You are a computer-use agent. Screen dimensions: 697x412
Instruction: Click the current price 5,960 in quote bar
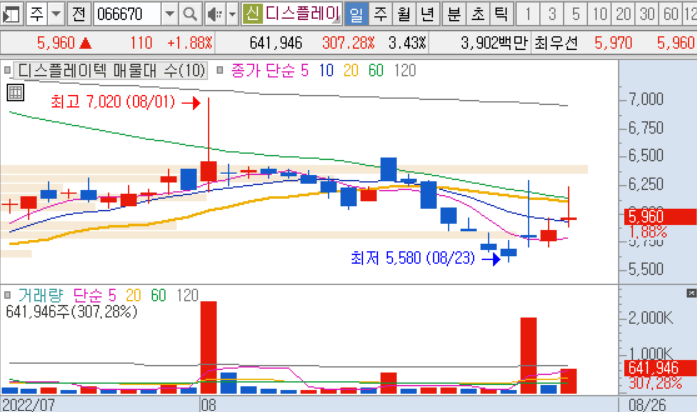coord(56,43)
